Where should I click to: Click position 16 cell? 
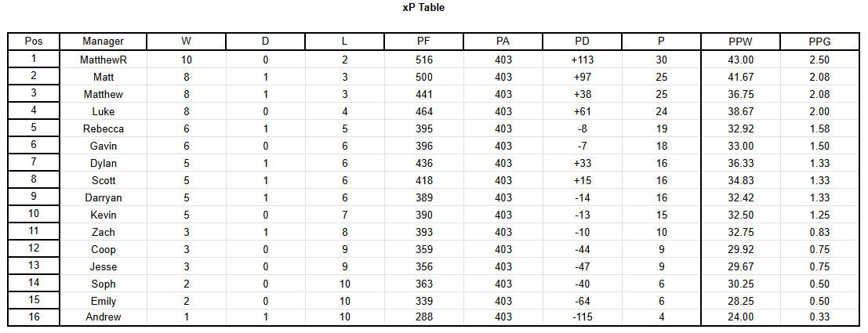[x=34, y=317]
